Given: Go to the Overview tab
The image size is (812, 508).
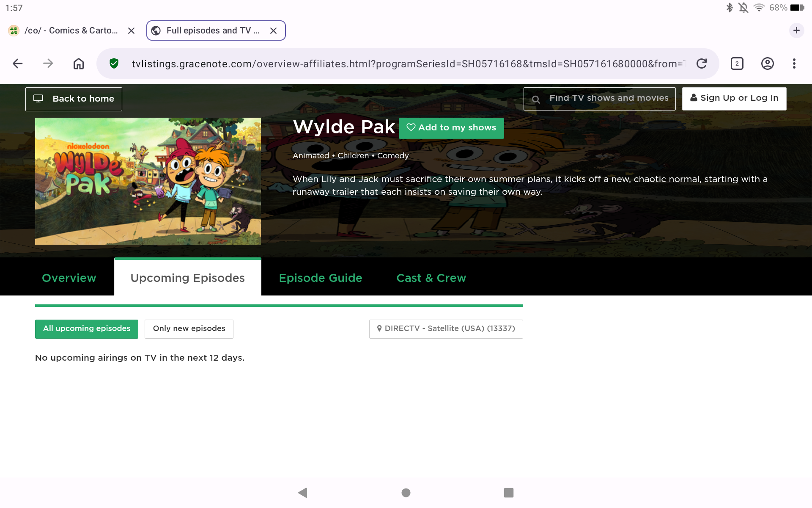Looking at the screenshot, I should click(x=69, y=278).
